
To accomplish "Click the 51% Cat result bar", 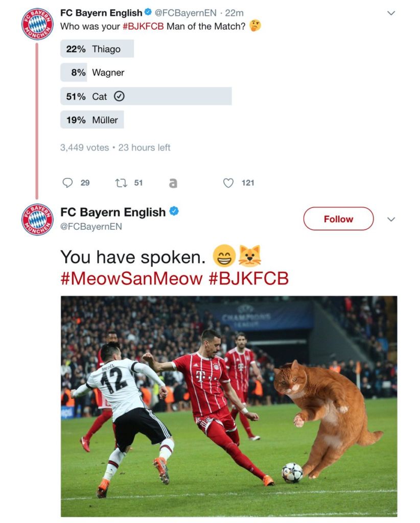I will 146,97.
